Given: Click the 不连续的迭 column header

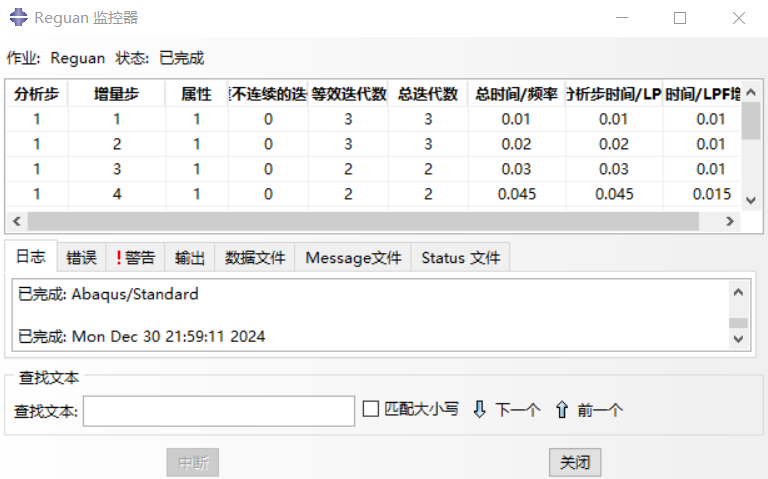Looking at the screenshot, I should pyautogui.click(x=268, y=94).
